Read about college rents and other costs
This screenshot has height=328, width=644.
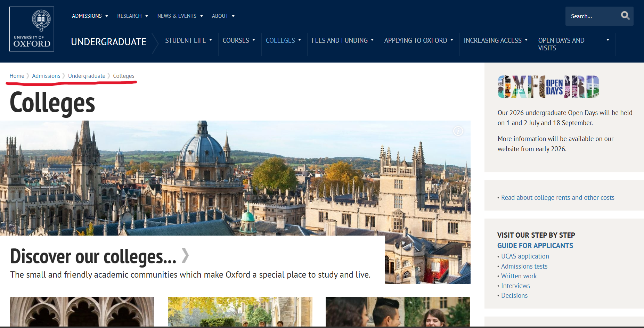click(x=557, y=197)
